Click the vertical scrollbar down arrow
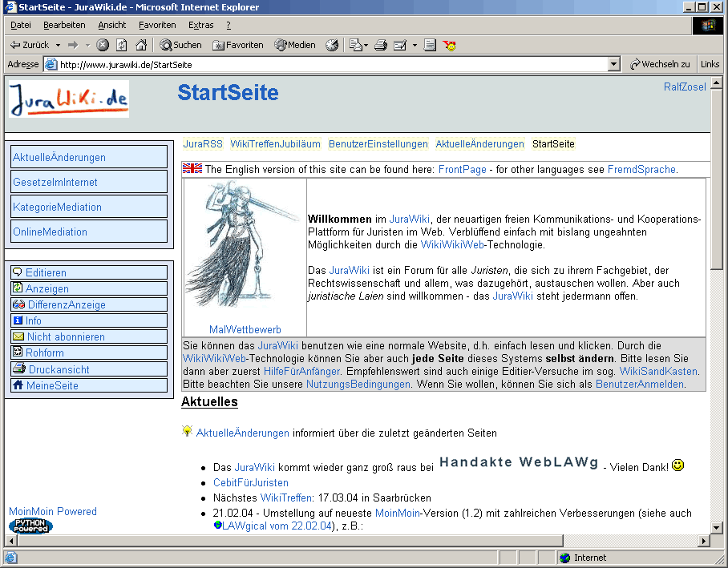The height and width of the screenshot is (568, 728). [x=717, y=526]
